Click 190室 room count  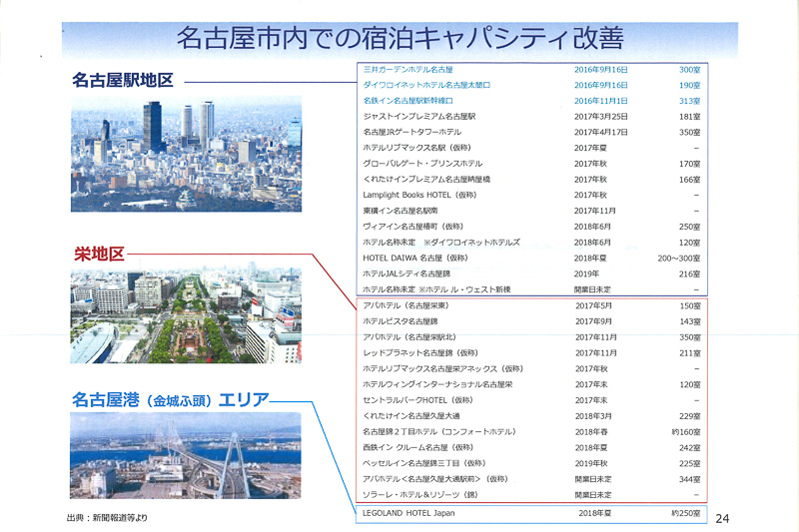click(x=689, y=86)
